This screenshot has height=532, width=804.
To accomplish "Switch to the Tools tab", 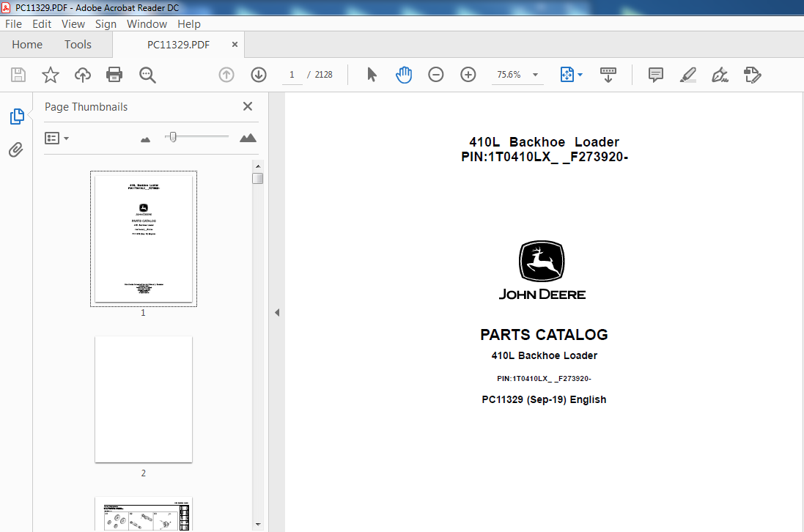I will point(78,45).
